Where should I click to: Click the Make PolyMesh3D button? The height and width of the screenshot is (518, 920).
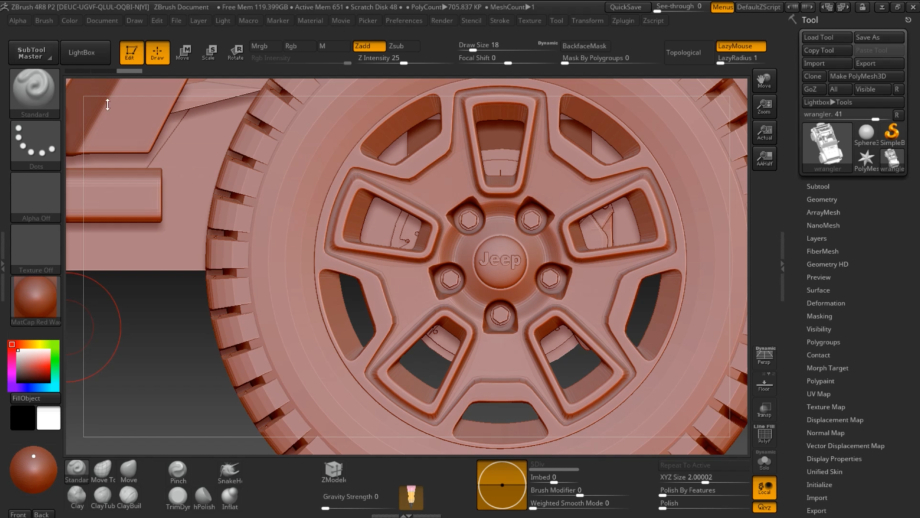pos(865,76)
